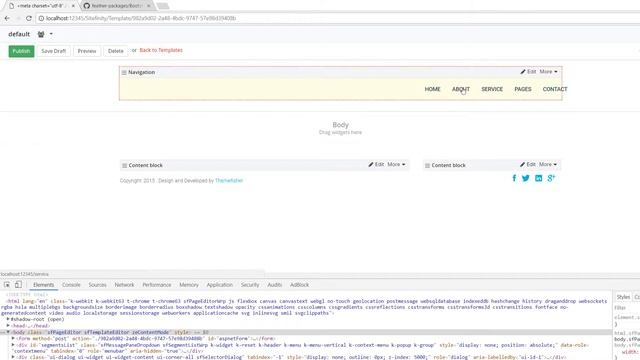Screen dimensions: 640x360
Task: Switch to DevTools Audits tab
Action: coord(275,285)
